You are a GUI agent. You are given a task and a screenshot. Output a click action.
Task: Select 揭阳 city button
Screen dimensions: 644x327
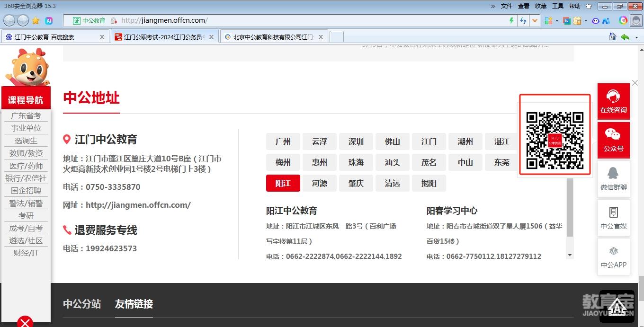tap(429, 183)
